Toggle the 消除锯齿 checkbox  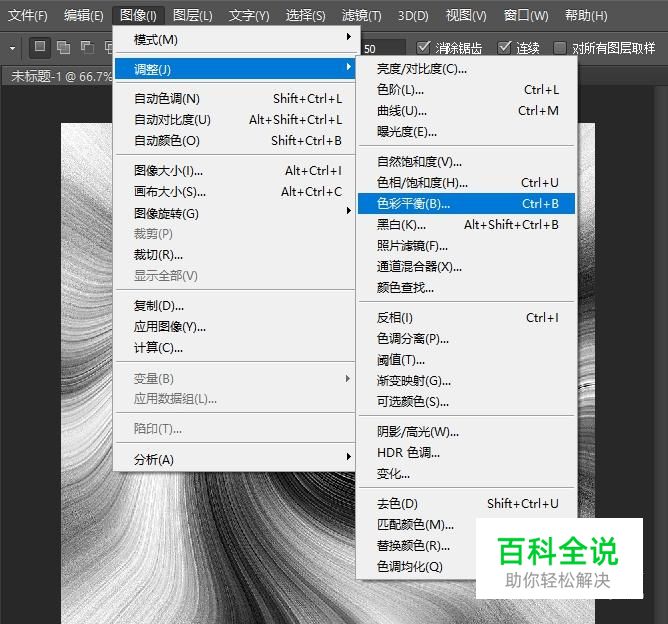[x=423, y=48]
